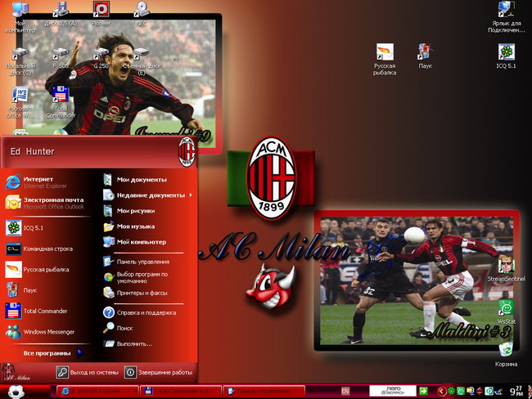Click the green ICQ flower tray icon

click(x=451, y=391)
